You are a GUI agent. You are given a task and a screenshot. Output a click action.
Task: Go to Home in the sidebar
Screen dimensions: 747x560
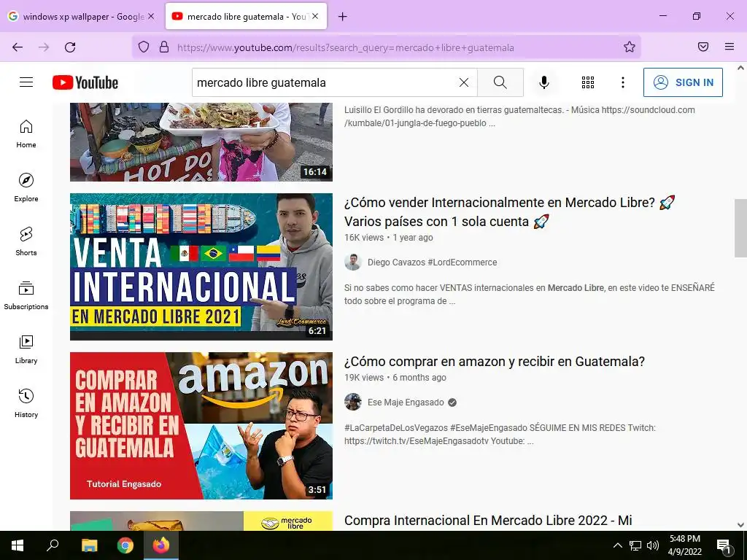tap(26, 134)
